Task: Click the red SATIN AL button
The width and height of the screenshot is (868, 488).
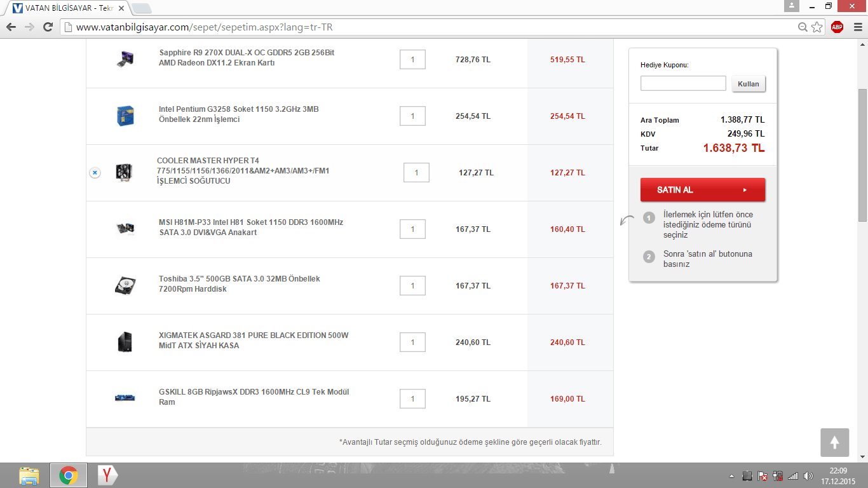Action: [703, 190]
